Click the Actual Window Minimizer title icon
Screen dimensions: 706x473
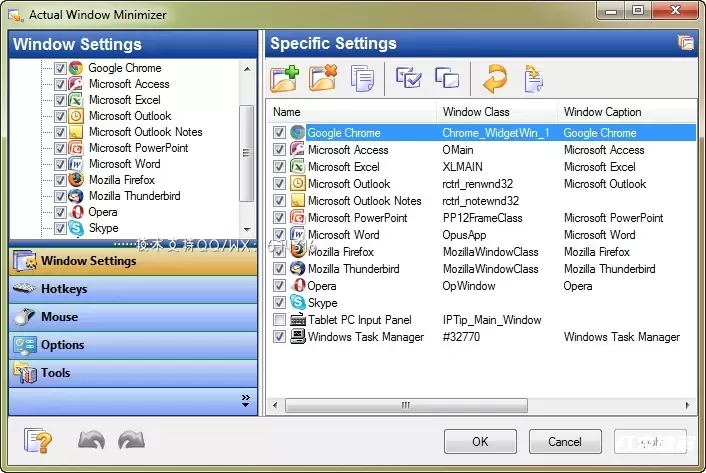[16, 15]
